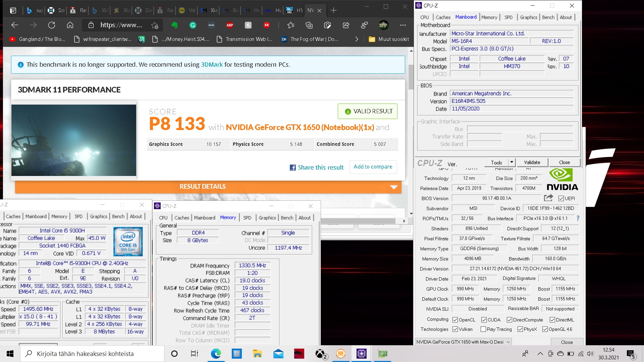Image resolution: width=644 pixels, height=362 pixels.
Task: Click the GPU-Z taskbar icon
Action: click(382, 354)
